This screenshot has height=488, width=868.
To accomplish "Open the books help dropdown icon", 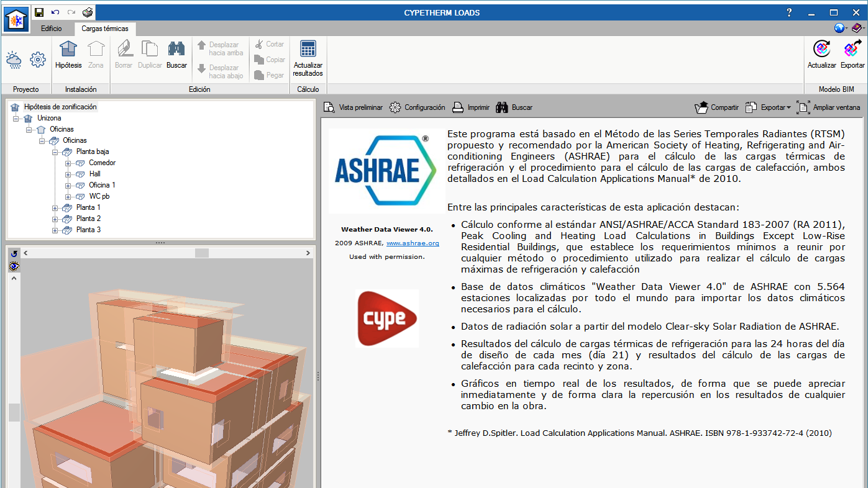I will click(858, 28).
